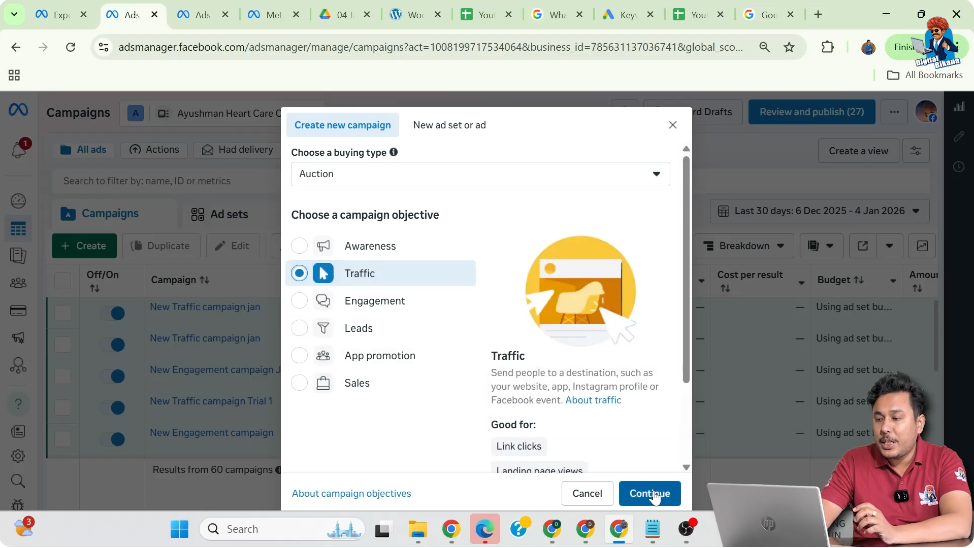Open the Breakdown dropdown
This screenshot has height=548, width=974.
point(743,246)
